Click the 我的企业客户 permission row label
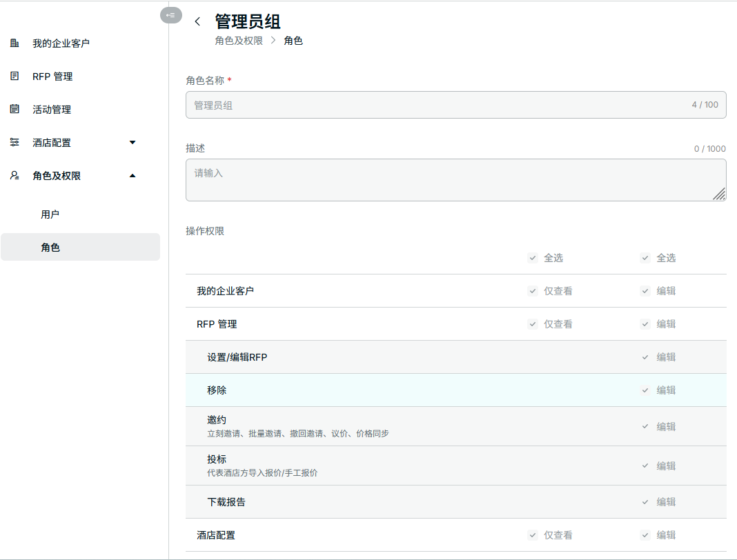Viewport: 737px width, 560px height. [x=225, y=291]
